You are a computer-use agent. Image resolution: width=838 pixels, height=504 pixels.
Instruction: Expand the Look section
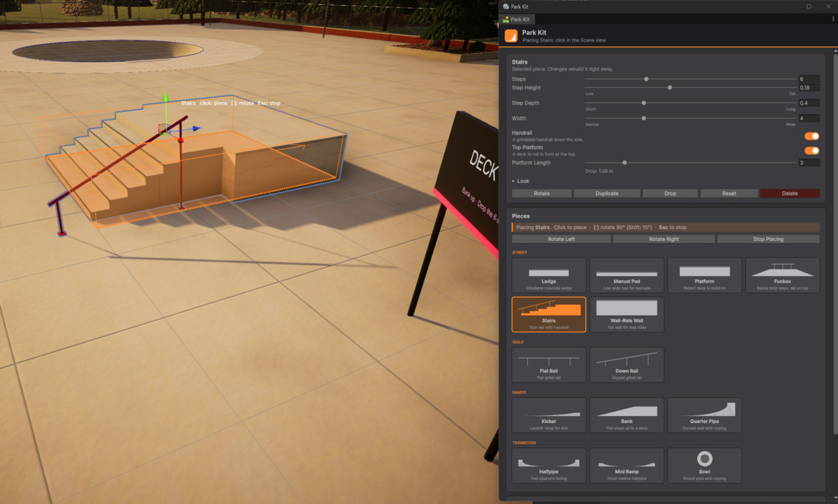coord(521,181)
